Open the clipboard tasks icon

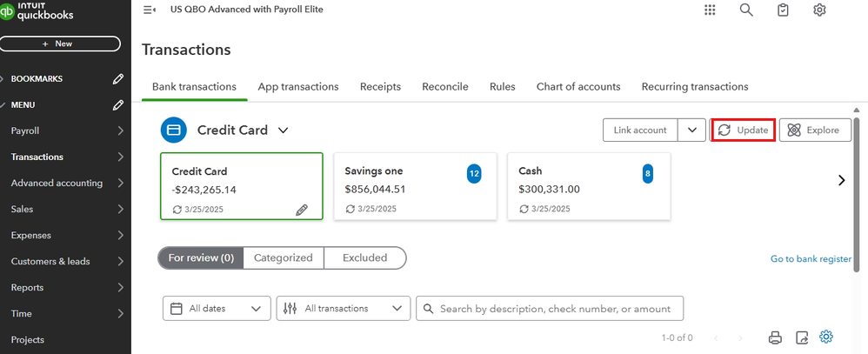click(783, 10)
